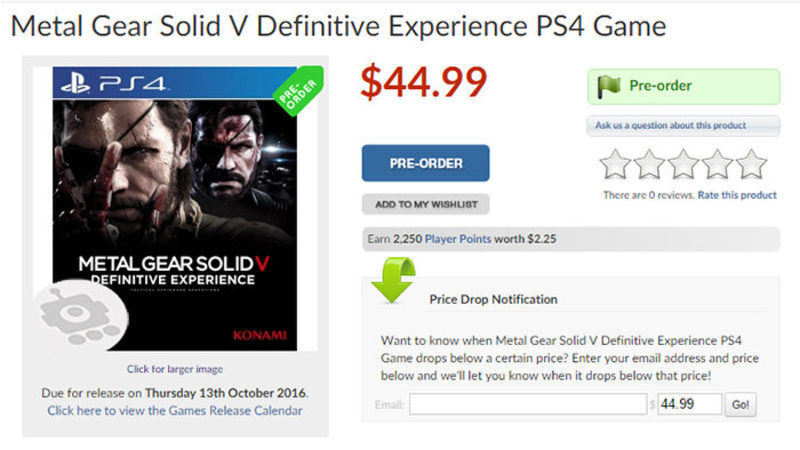Screen dimensions: 800x450
Task: Open the Rate this product link
Action: (x=737, y=195)
